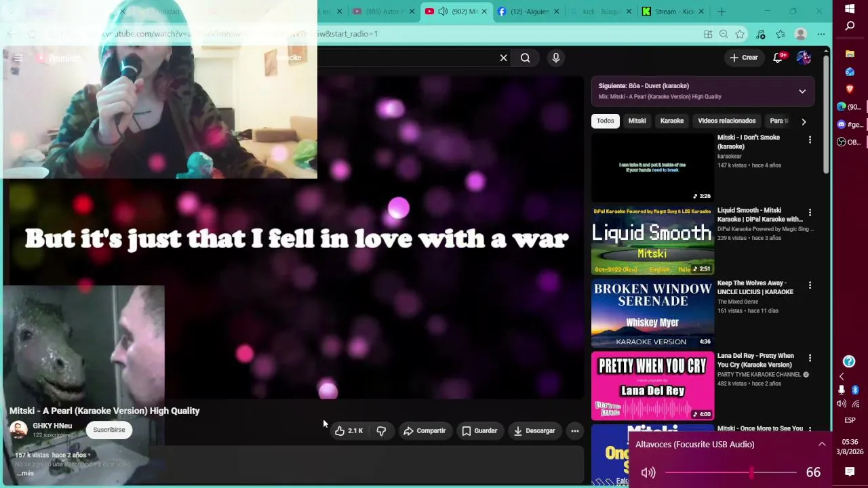This screenshot has width=868, height=488.
Task: Toggle the taskbar volume tray icon
Action: click(842, 404)
